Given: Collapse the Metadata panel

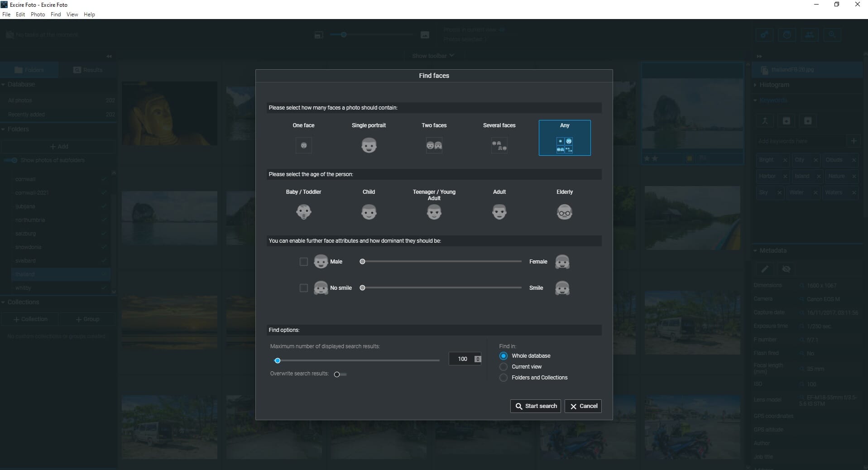Looking at the screenshot, I should (x=755, y=250).
